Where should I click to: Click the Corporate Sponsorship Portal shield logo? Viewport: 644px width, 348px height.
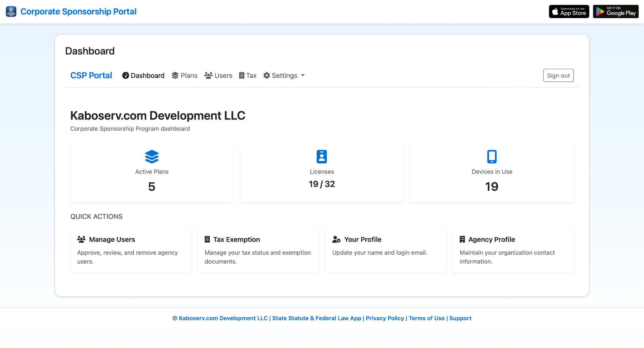point(11,11)
